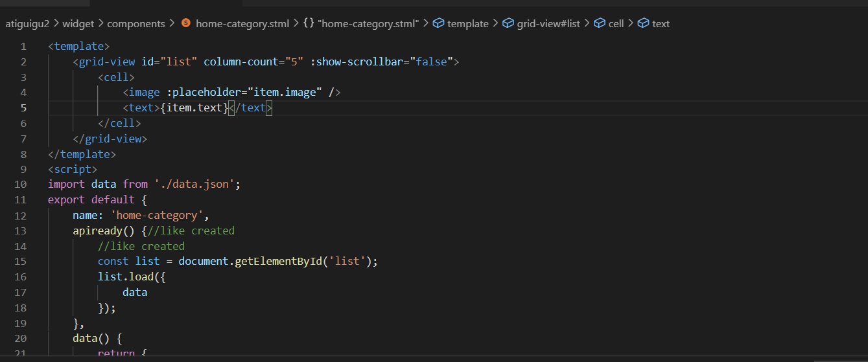Viewport: 868px width, 362px height.
Task: Select the template breadcrumb label
Action: [467, 23]
